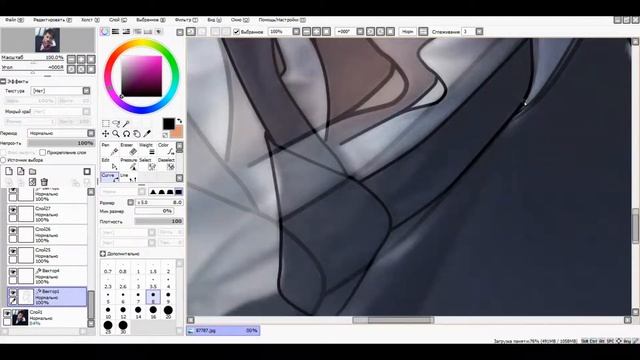Click the 'Мин размер' value field
Screen dimensions: 640x360
[x=154, y=211]
